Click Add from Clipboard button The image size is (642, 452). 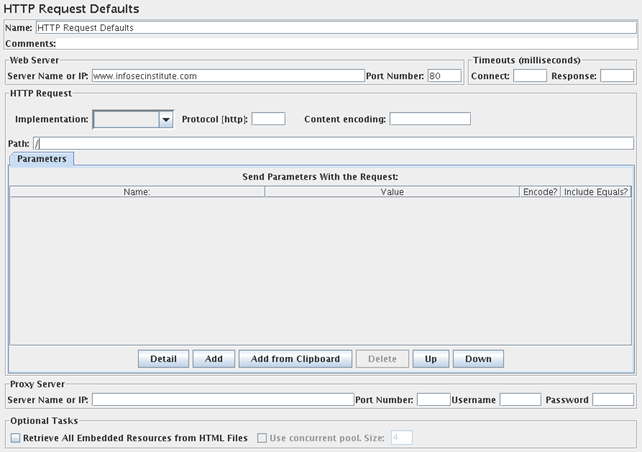coord(295,359)
